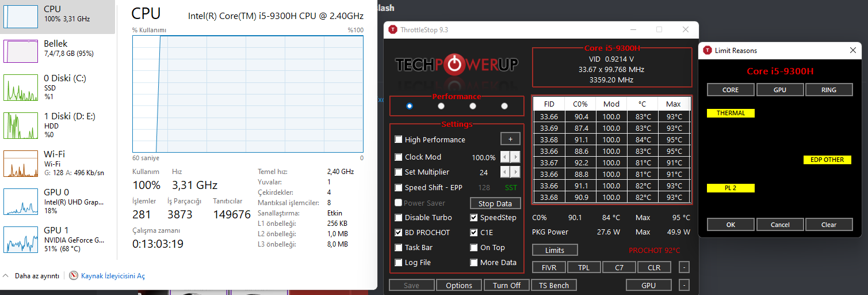The image size is (868, 295).
Task: Increase Clock Mod with right arrow
Action: pyautogui.click(x=515, y=157)
